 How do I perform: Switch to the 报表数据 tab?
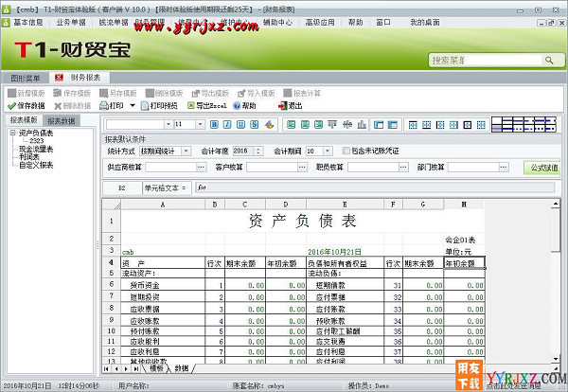[x=61, y=120]
